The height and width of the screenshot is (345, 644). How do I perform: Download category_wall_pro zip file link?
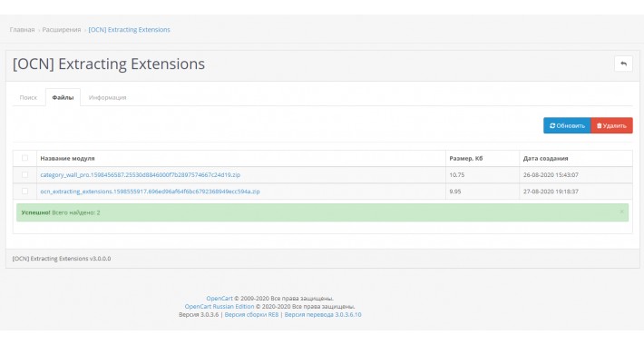click(140, 174)
